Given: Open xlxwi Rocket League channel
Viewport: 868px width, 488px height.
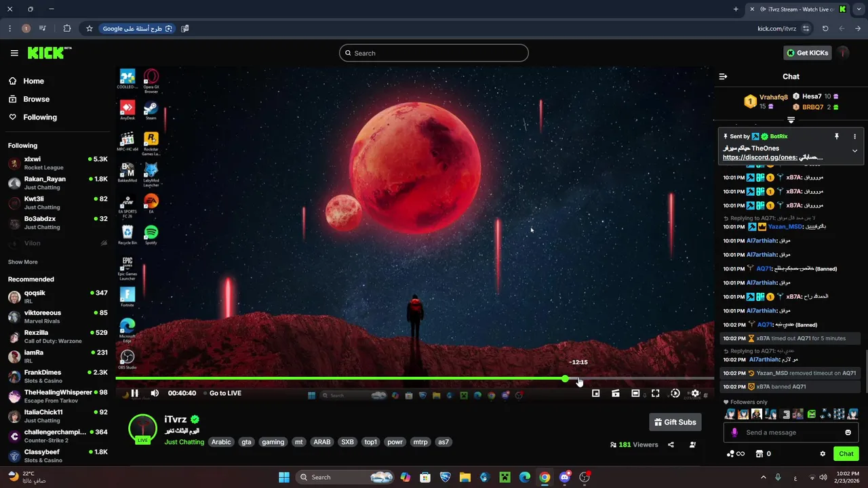Looking at the screenshot, I should (x=58, y=163).
